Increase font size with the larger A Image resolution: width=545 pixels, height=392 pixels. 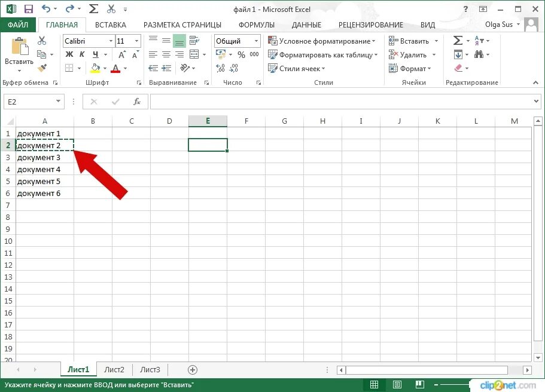coord(122,54)
